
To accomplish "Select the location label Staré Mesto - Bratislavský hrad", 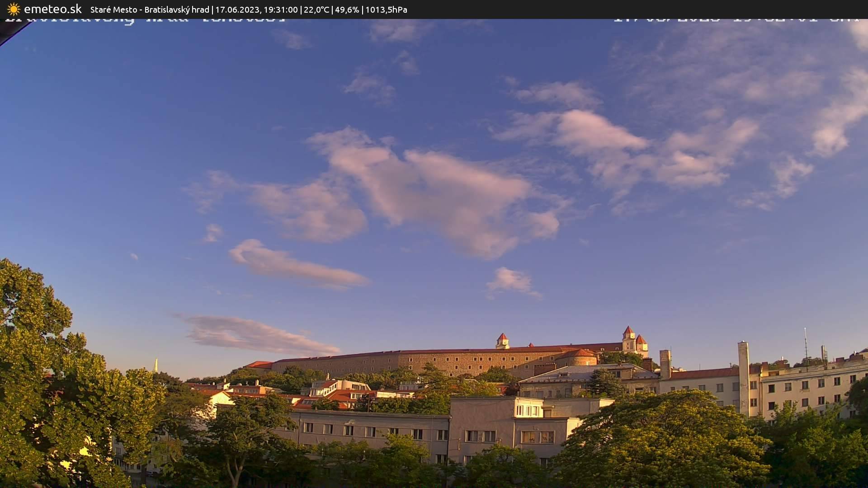I will [x=149, y=9].
